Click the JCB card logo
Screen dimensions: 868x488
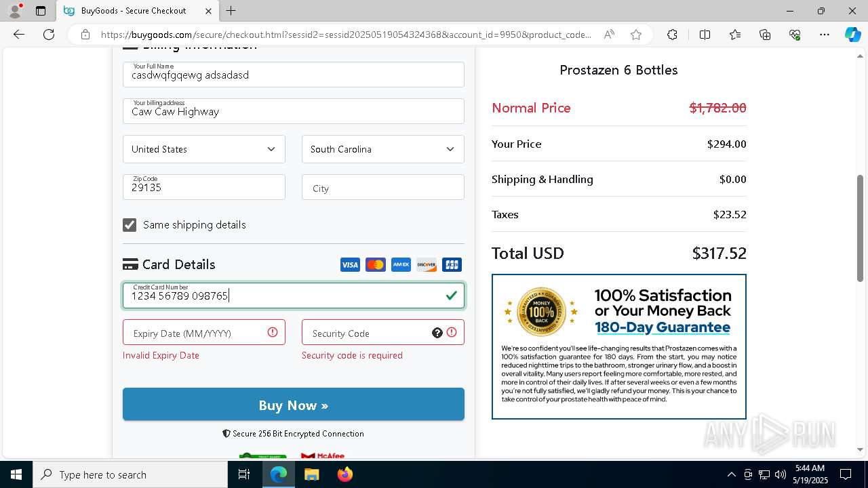coord(452,265)
